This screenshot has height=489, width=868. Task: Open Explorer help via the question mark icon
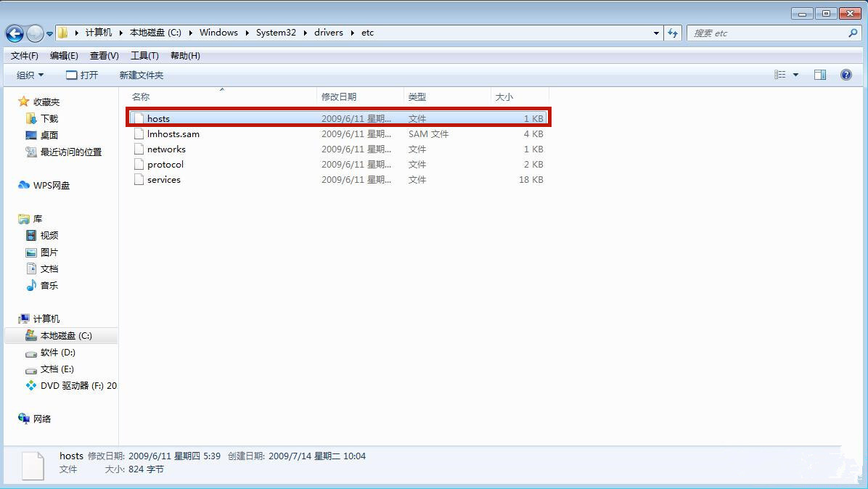click(847, 74)
